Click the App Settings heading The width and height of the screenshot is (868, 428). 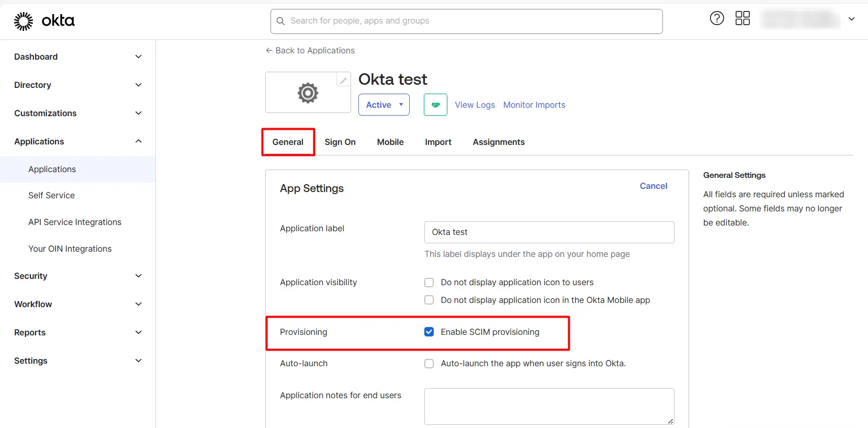pyautogui.click(x=312, y=188)
